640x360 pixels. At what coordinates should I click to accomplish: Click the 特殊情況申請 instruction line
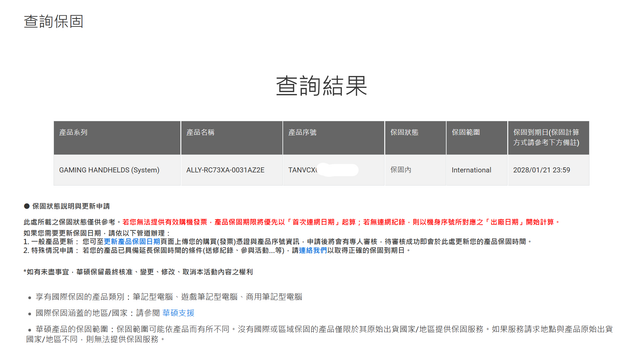[x=217, y=250]
